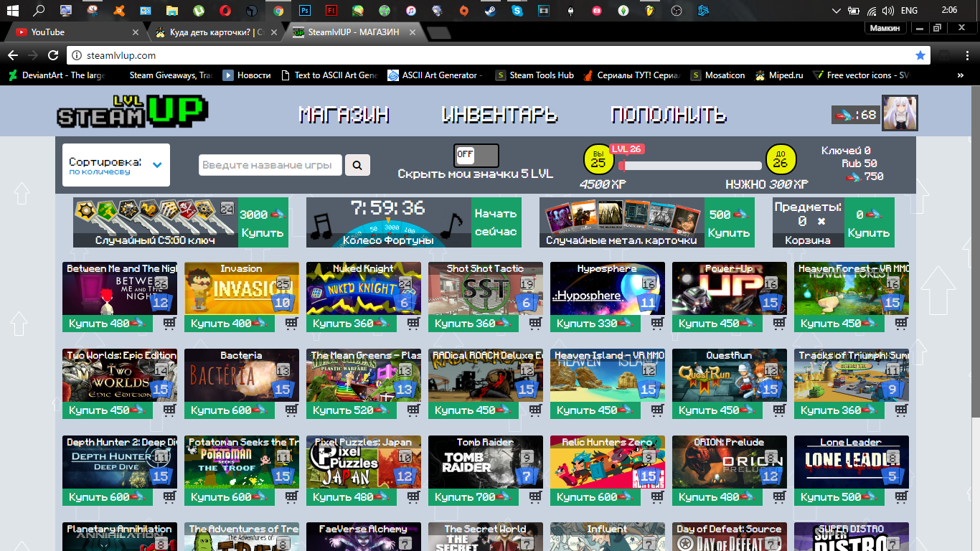Add Heaven Forest to cart via cart icon
This screenshot has height=551, width=980.
coord(901,324)
